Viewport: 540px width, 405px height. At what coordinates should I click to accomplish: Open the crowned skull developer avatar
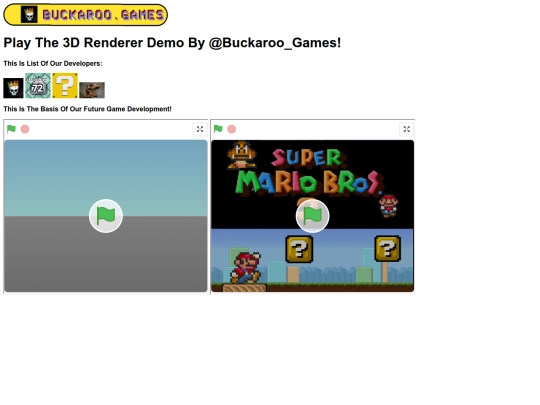coord(13,88)
